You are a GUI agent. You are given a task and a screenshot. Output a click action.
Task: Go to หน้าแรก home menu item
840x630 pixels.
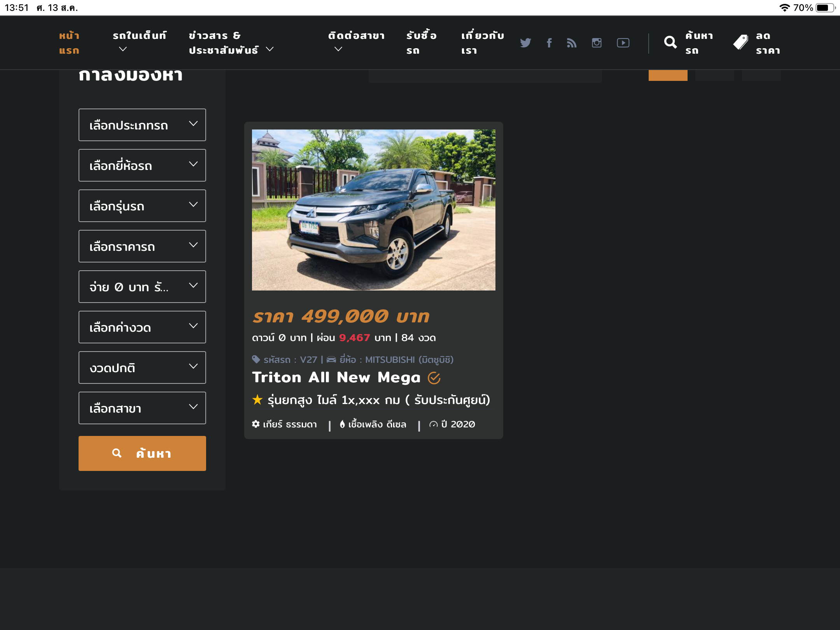69,43
